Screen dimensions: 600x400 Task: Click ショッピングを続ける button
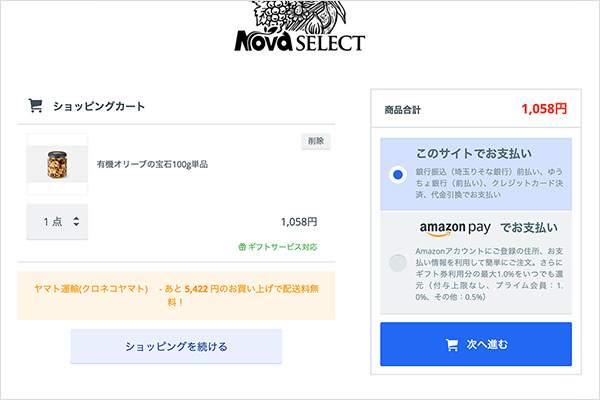pos(176,347)
